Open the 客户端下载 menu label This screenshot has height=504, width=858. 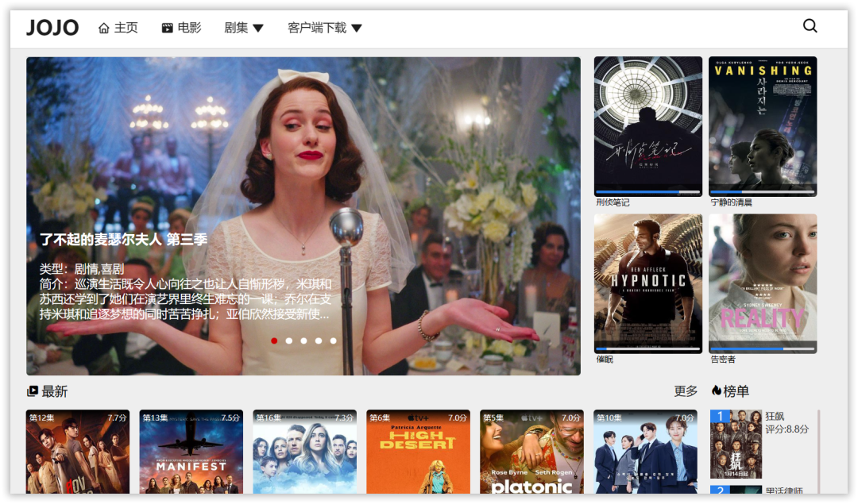pyautogui.click(x=317, y=27)
